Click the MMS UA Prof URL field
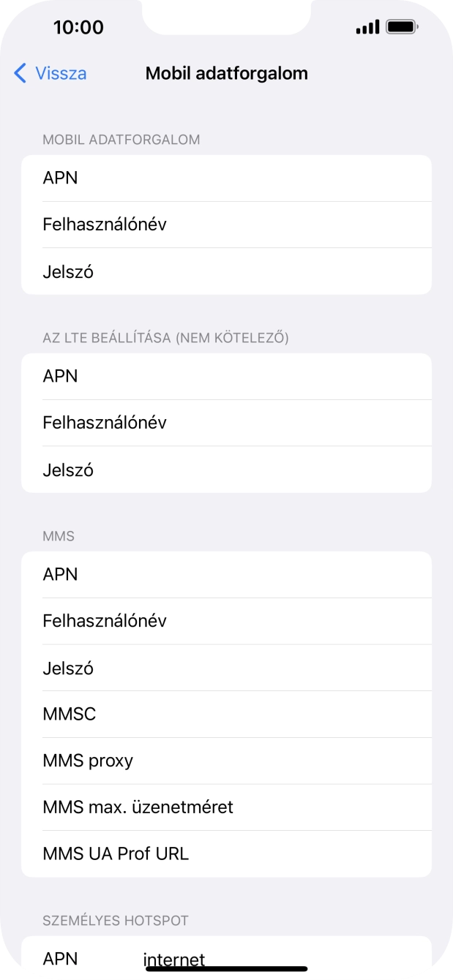Image resolution: width=453 pixels, height=980 pixels. 226,853
